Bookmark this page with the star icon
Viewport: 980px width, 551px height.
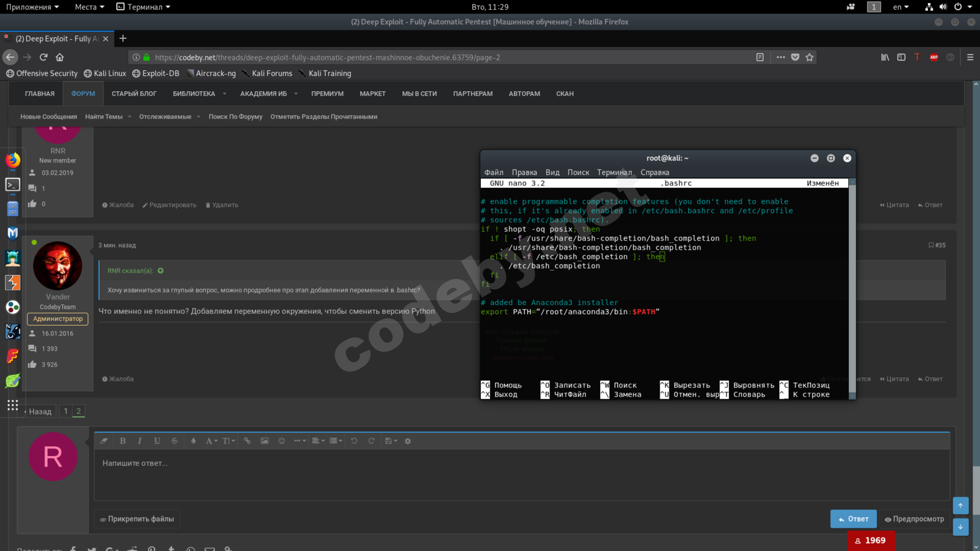click(x=810, y=57)
